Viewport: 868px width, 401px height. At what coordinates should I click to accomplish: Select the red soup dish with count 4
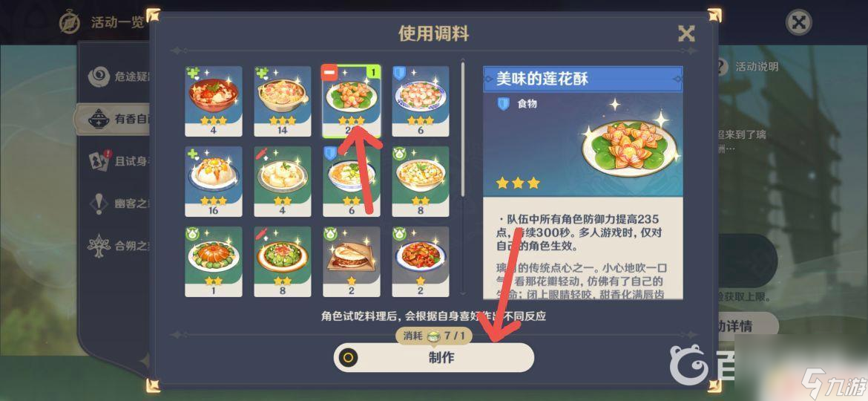213,101
